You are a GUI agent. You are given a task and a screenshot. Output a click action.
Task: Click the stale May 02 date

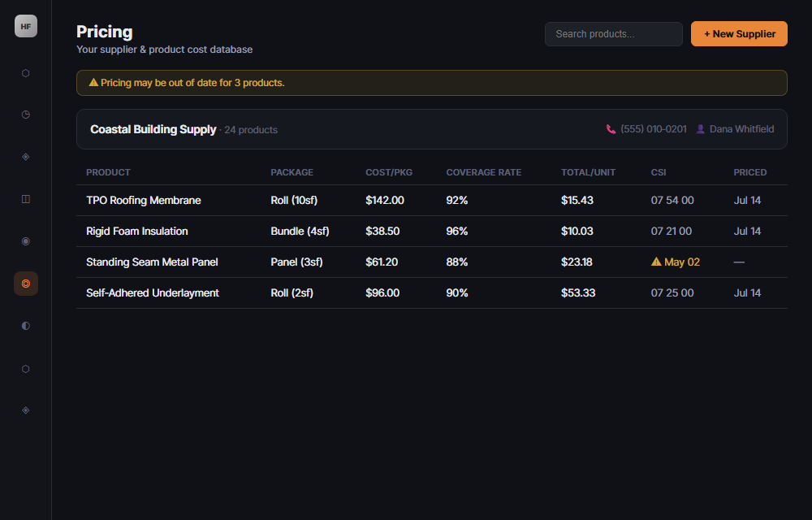682,262
